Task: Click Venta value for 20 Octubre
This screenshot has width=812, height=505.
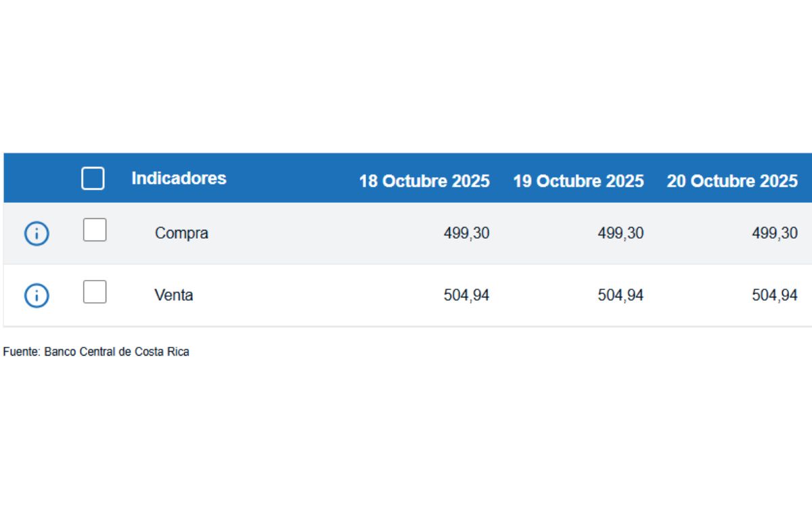Action: pyautogui.click(x=775, y=295)
